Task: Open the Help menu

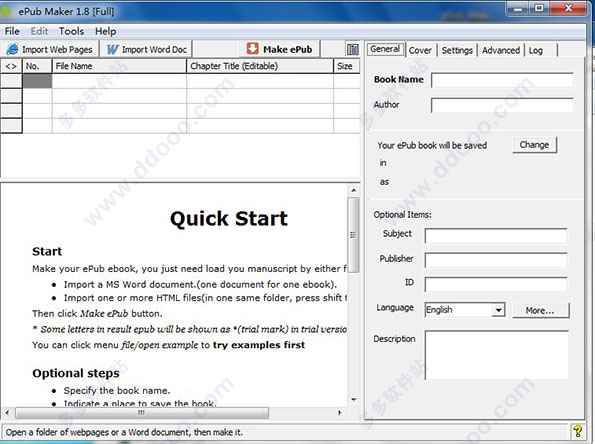Action: (105, 31)
